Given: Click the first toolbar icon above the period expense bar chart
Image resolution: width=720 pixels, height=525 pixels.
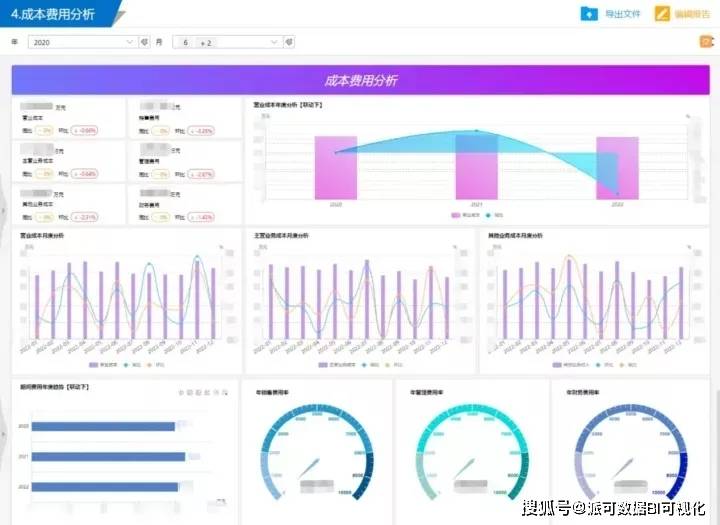Looking at the screenshot, I should (181, 392).
